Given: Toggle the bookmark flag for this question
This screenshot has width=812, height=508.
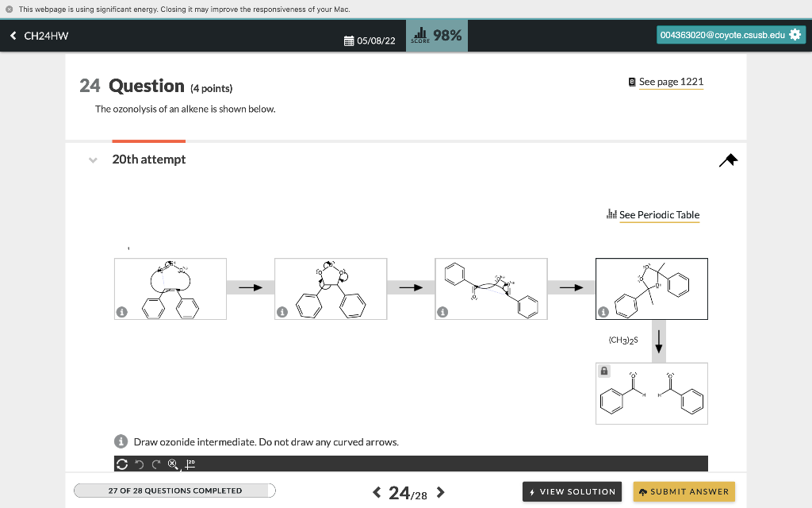Looking at the screenshot, I should pyautogui.click(x=728, y=160).
